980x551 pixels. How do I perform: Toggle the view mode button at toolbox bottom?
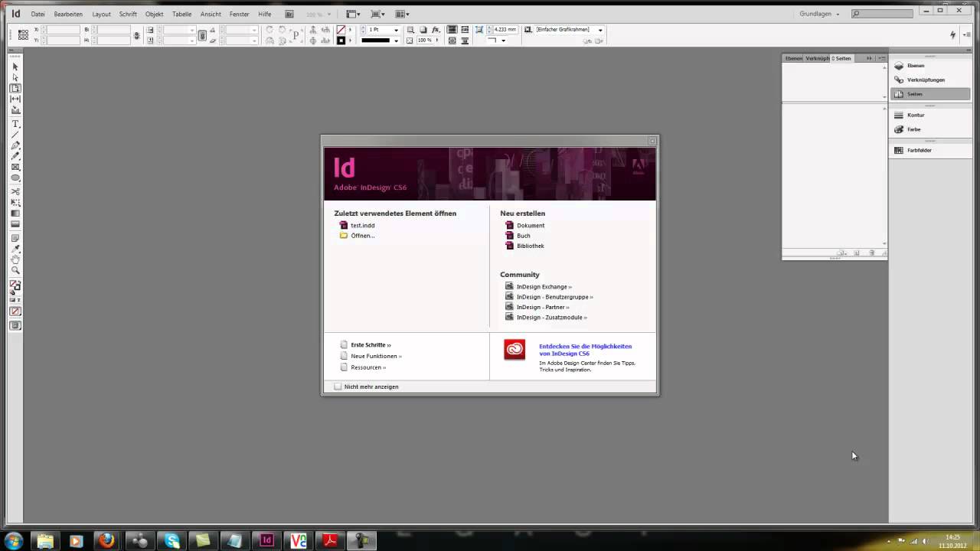tap(15, 326)
